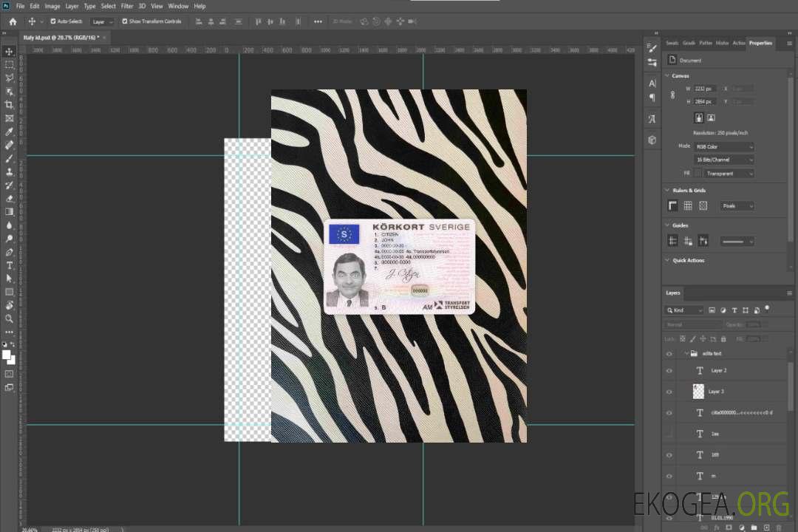This screenshot has width=798, height=532.
Task: Open the Brush Settings panel icon
Action: pyautogui.click(x=652, y=48)
